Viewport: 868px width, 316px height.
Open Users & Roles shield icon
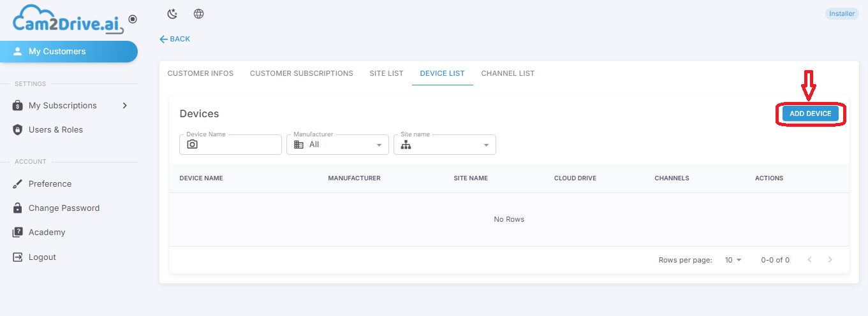pos(18,130)
